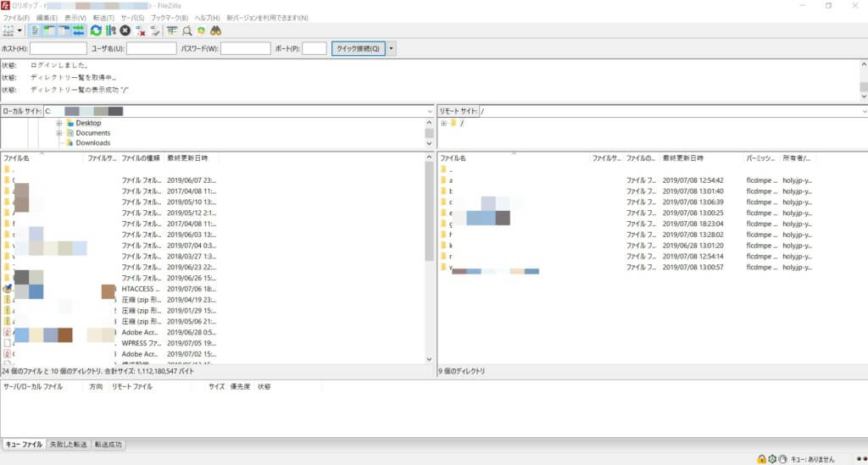This screenshot has width=868, height=465.
Task: Open the ブックマーク(B) menu
Action: (170, 18)
